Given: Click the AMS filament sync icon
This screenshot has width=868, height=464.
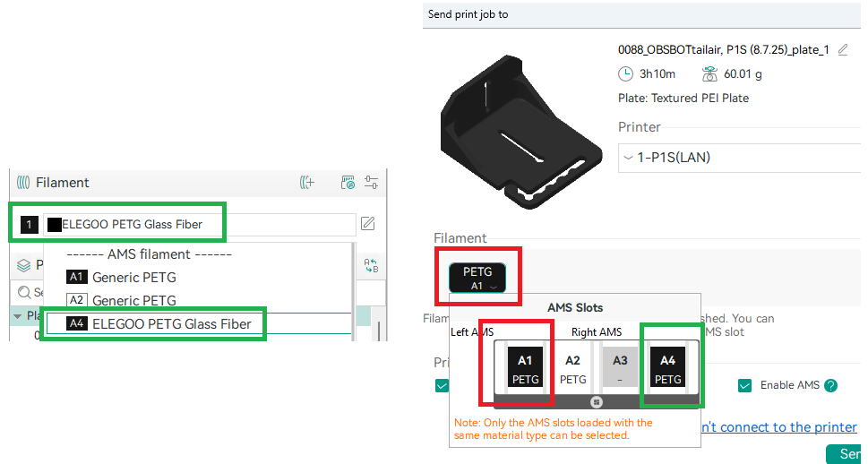Looking at the screenshot, I should 348,182.
